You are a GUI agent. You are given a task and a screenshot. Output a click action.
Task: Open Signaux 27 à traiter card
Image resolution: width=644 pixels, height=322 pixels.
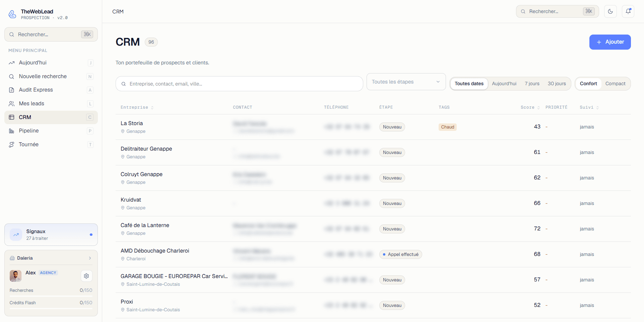tap(51, 235)
